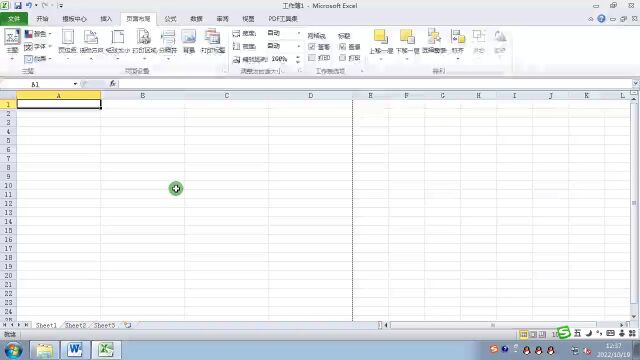Screen dimensions: 640x360
Task: Switch to the Sheet2 worksheet tab
Action: [x=76, y=325]
